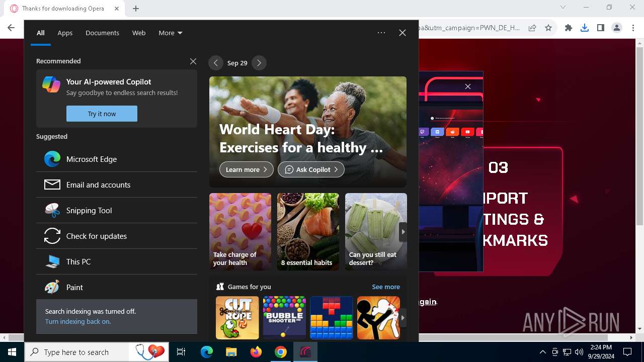Switch to the Documents search tab
Screen dimensions: 644x362
pos(102,33)
